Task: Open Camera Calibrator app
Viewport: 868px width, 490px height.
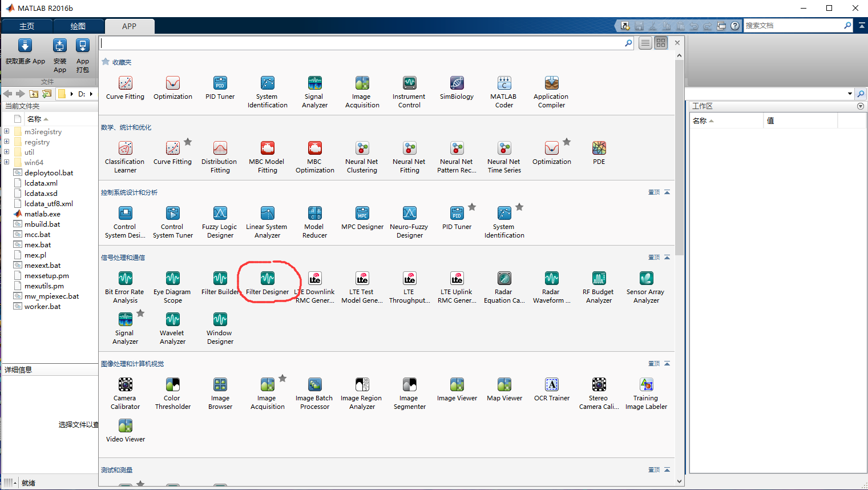Action: pos(125,393)
